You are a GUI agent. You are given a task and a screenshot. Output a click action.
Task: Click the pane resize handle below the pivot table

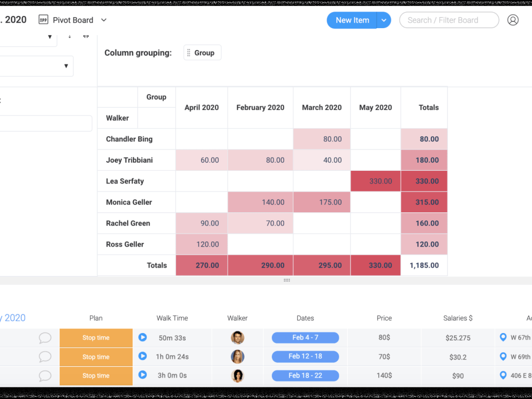click(287, 280)
